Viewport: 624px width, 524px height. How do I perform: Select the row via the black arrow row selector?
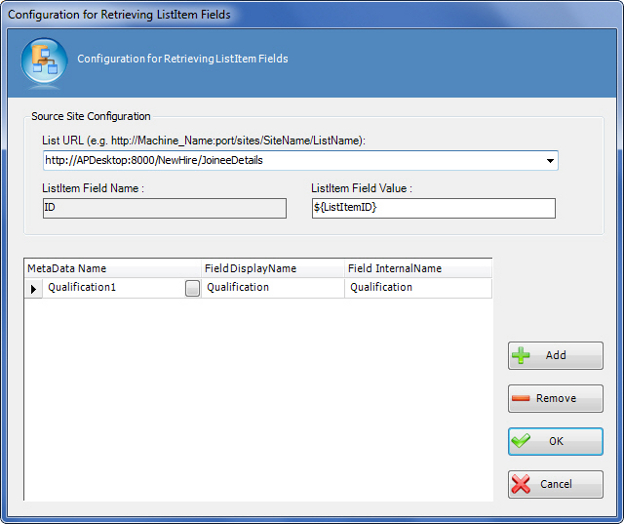[33, 288]
